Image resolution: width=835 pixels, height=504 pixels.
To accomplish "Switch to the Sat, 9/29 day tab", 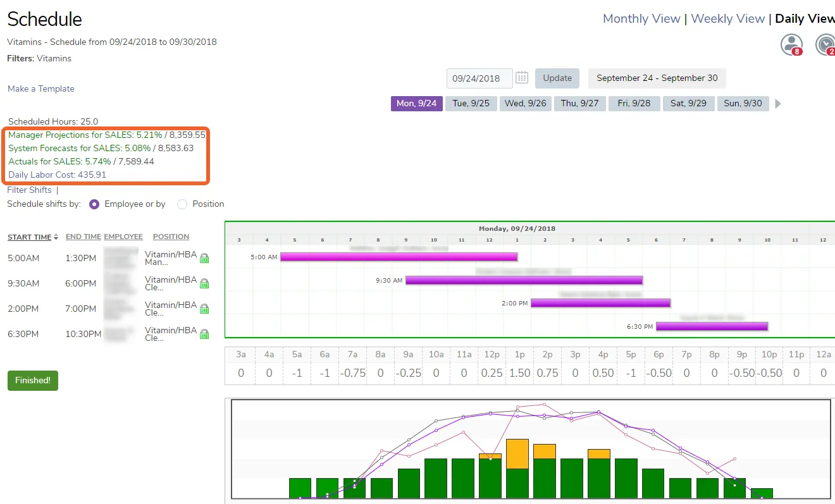I will tap(688, 104).
